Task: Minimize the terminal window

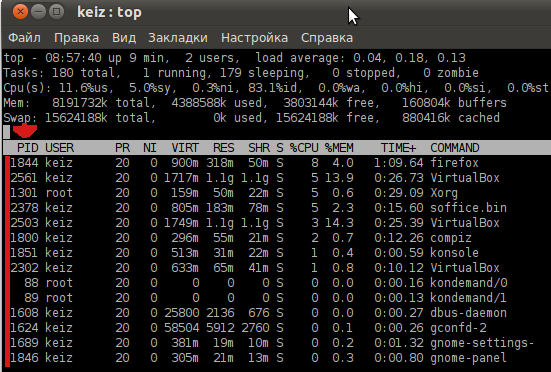Action: pos(38,12)
